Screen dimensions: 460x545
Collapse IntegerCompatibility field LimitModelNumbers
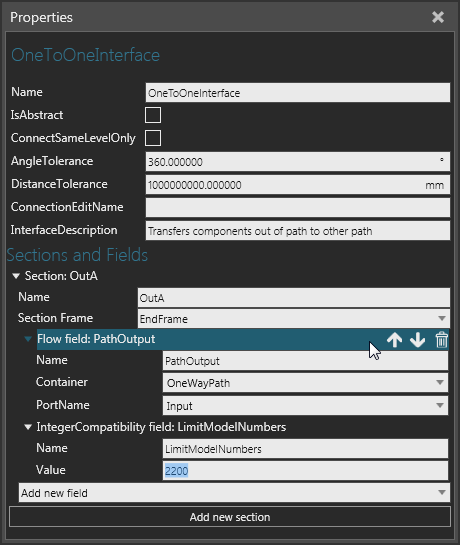(x=28, y=427)
